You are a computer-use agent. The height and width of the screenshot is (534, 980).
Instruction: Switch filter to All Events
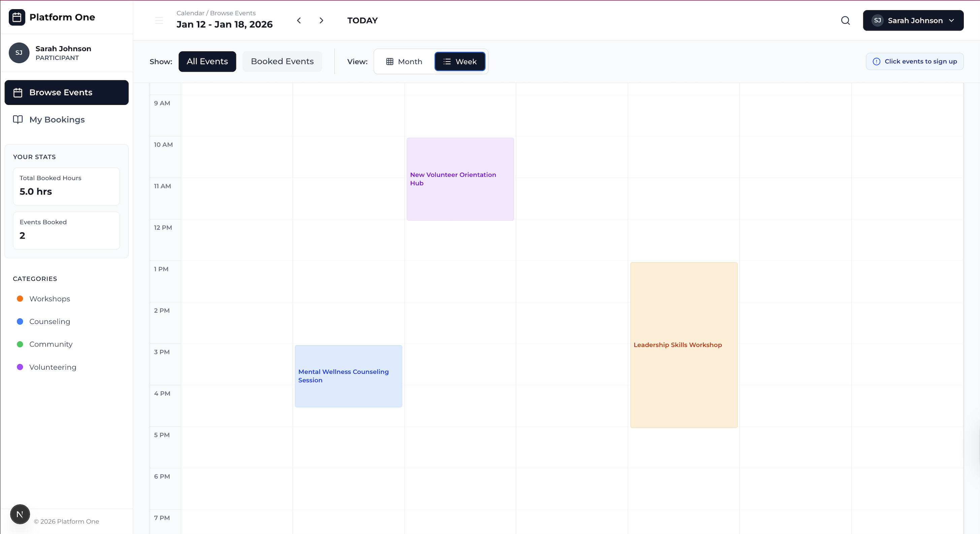[207, 62]
